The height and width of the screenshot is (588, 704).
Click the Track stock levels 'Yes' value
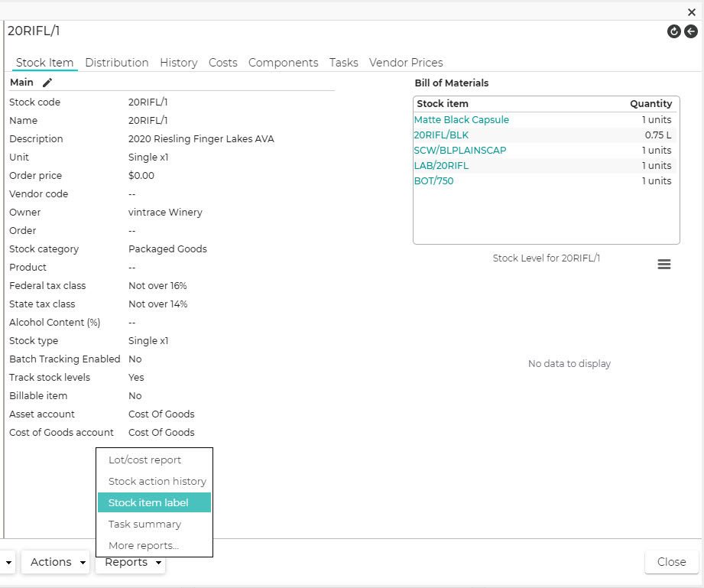[x=136, y=377]
